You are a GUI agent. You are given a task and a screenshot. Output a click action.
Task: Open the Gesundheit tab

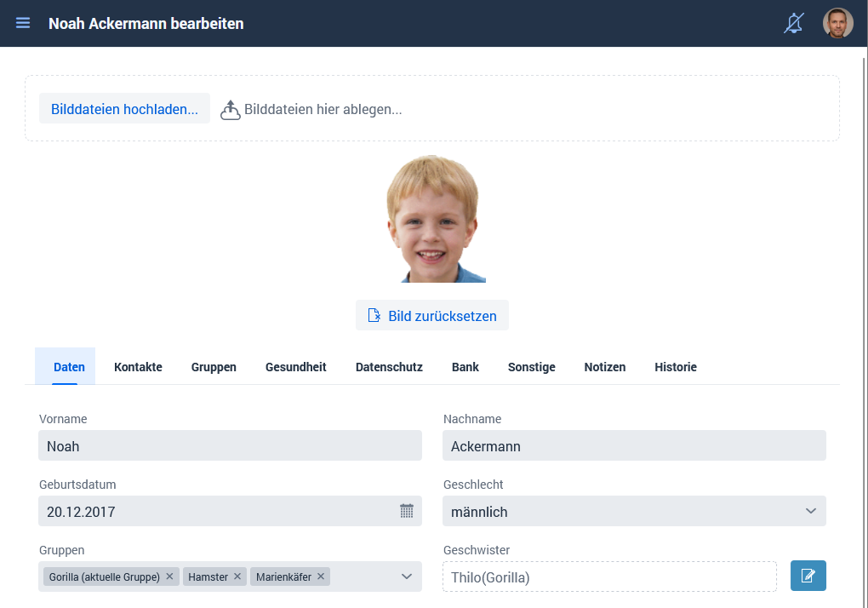click(295, 366)
